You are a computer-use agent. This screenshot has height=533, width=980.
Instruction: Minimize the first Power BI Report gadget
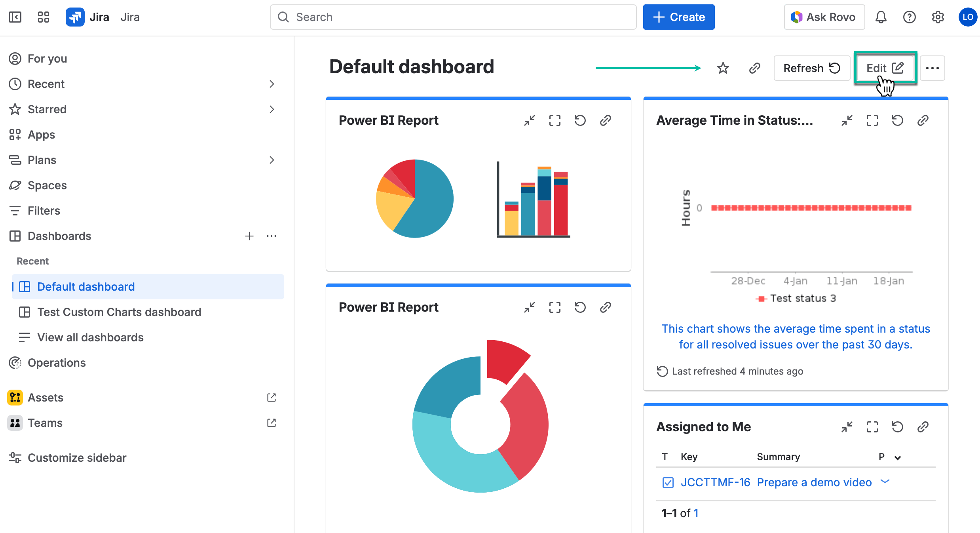pos(529,120)
